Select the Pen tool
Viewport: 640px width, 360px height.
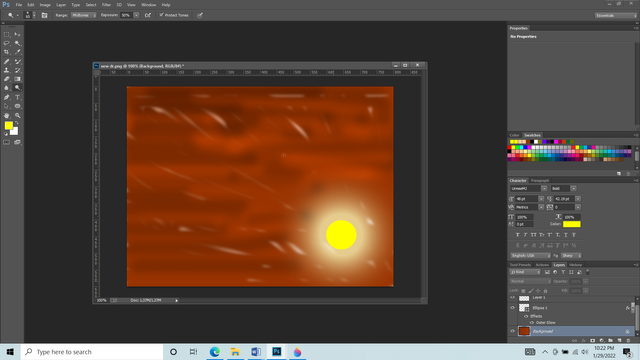7,97
